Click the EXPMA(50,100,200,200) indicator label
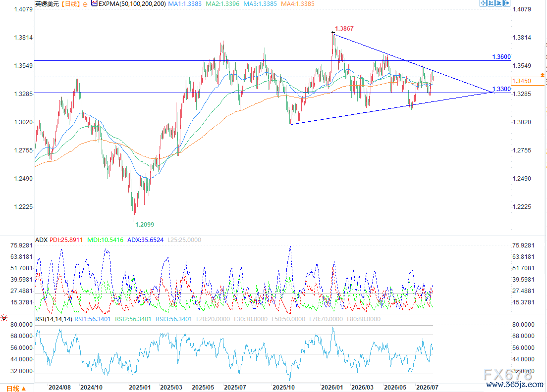 pyautogui.click(x=132, y=4)
